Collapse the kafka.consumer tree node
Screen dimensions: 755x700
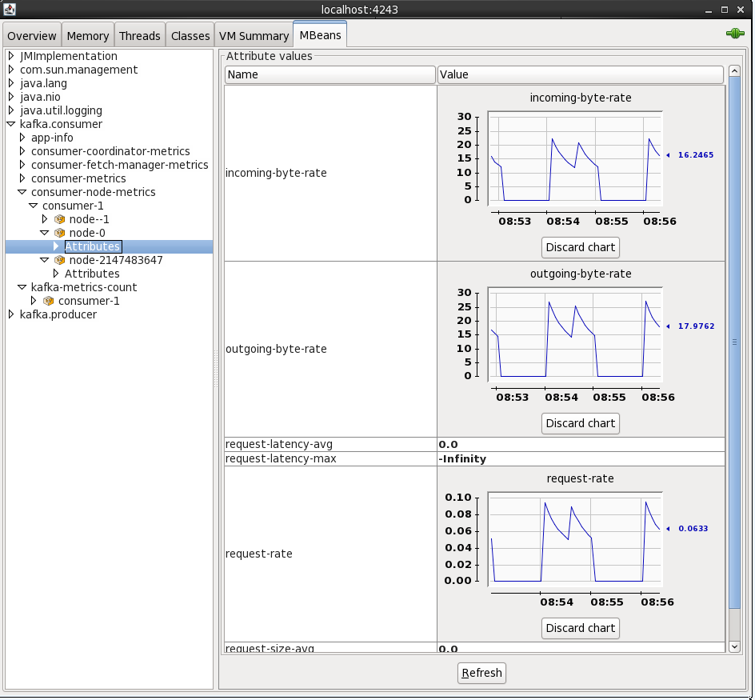pyautogui.click(x=11, y=124)
